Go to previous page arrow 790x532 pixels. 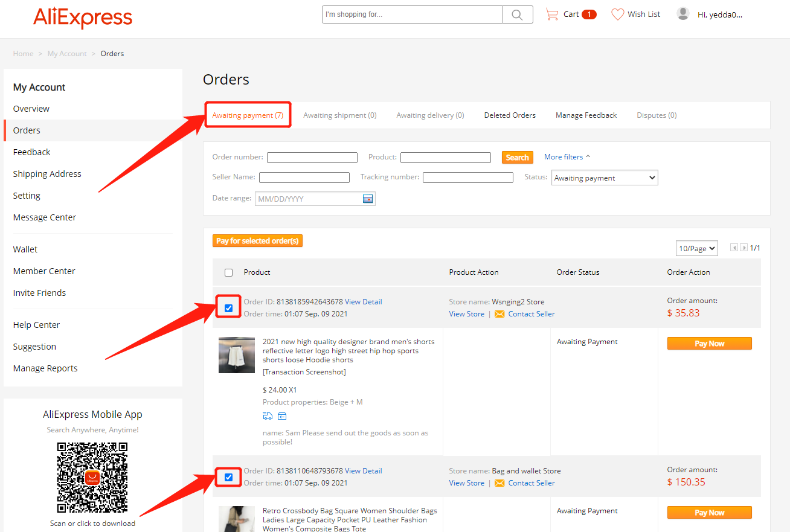click(734, 248)
